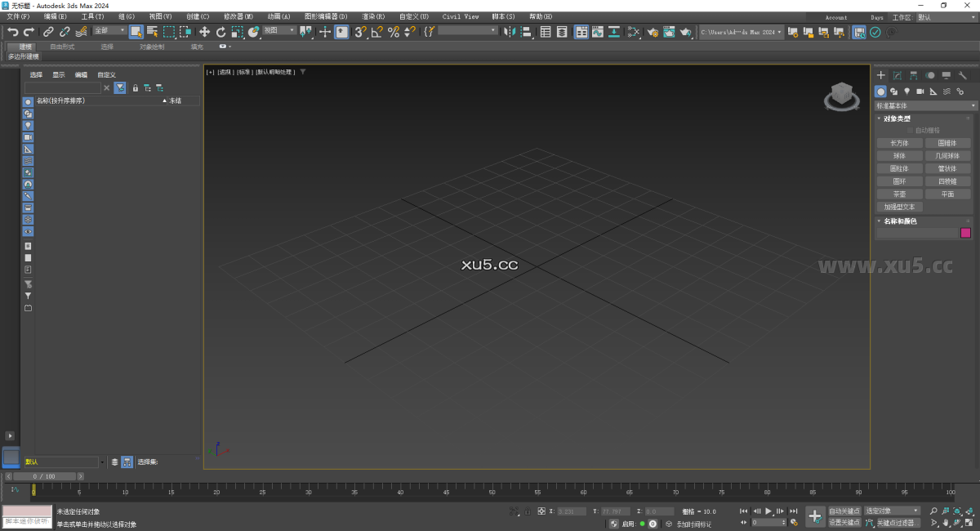This screenshot has height=531, width=980.
Task: Switch to the Lights category in Create panel
Action: point(907,90)
